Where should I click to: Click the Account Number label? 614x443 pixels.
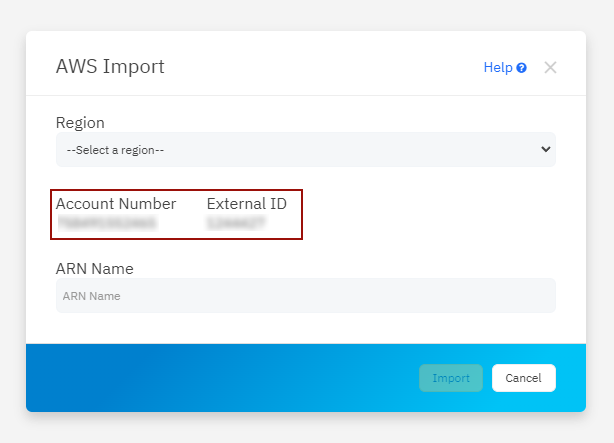click(116, 204)
